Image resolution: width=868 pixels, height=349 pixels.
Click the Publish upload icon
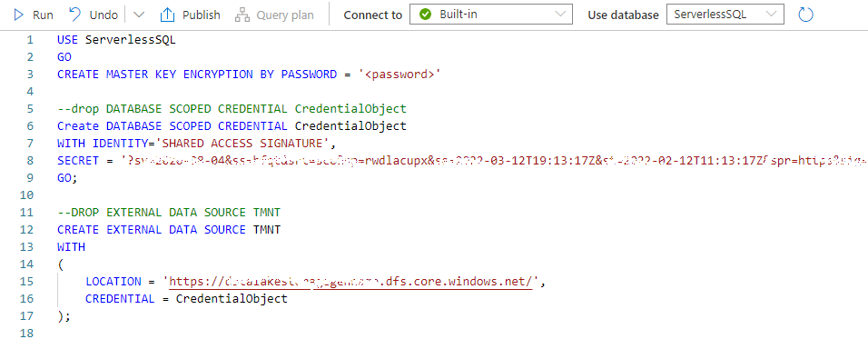coord(168,15)
